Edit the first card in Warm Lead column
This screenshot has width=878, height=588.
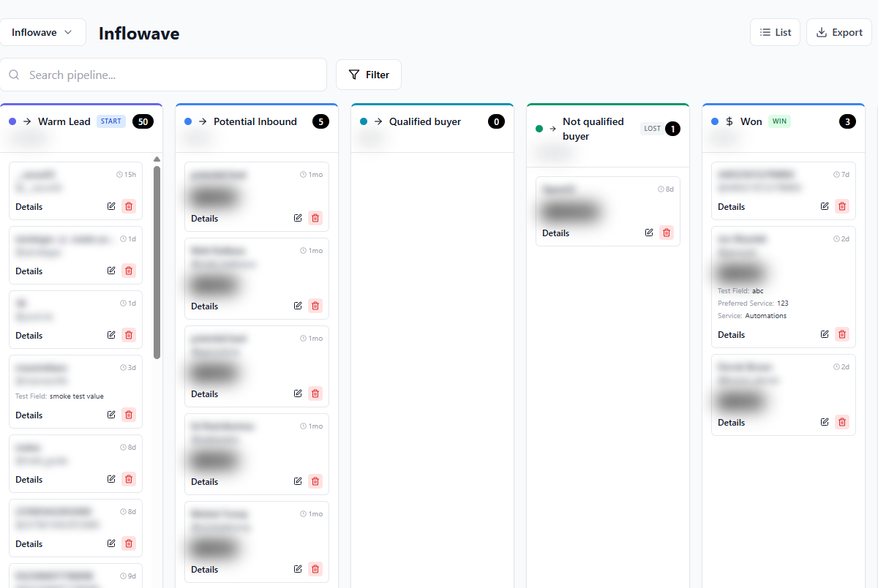(x=111, y=206)
